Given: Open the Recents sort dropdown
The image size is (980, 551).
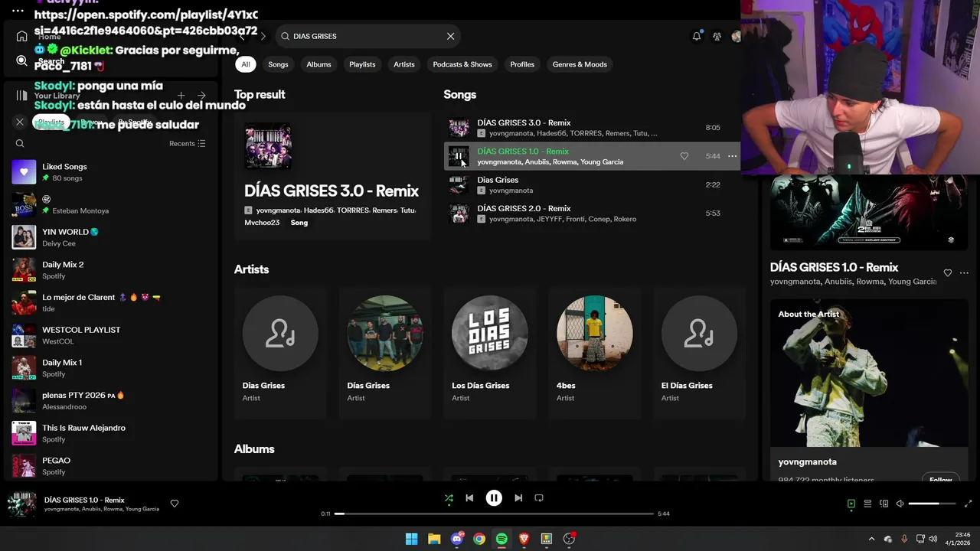Looking at the screenshot, I should coord(188,143).
